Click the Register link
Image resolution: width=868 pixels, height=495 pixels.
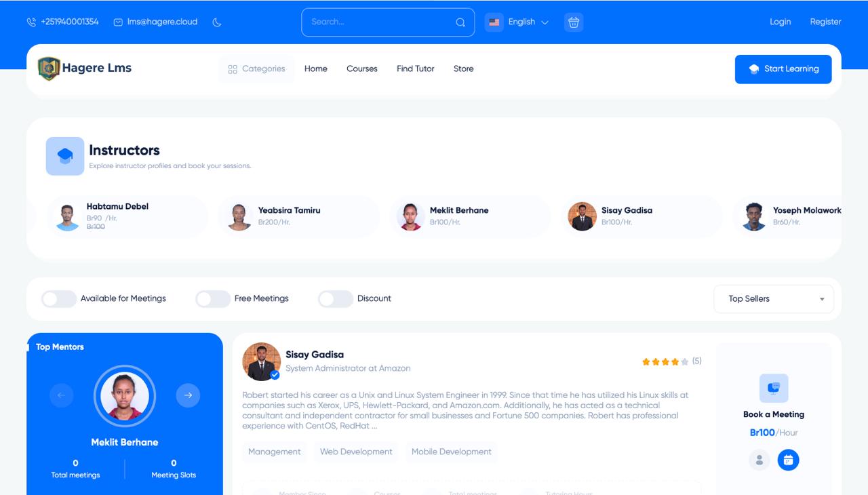[825, 22]
